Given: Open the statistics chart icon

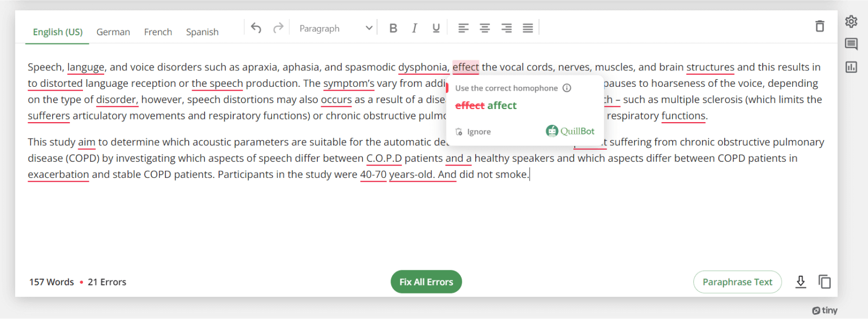Looking at the screenshot, I should click(851, 67).
